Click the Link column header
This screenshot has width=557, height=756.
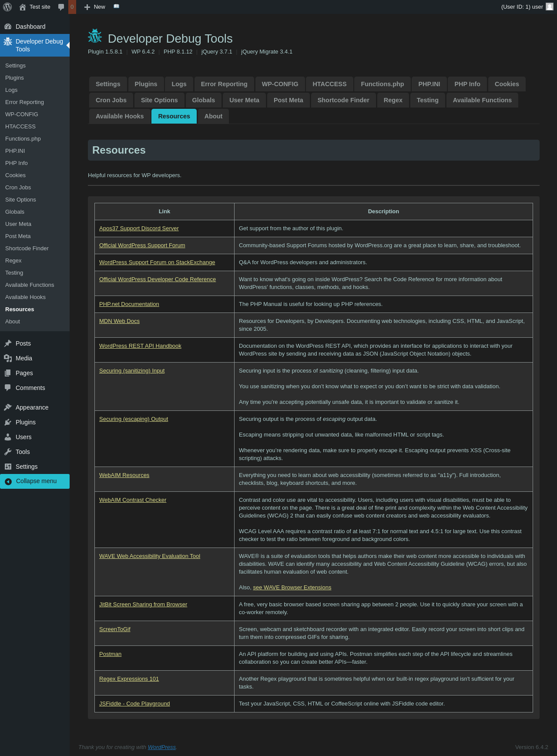(x=164, y=212)
